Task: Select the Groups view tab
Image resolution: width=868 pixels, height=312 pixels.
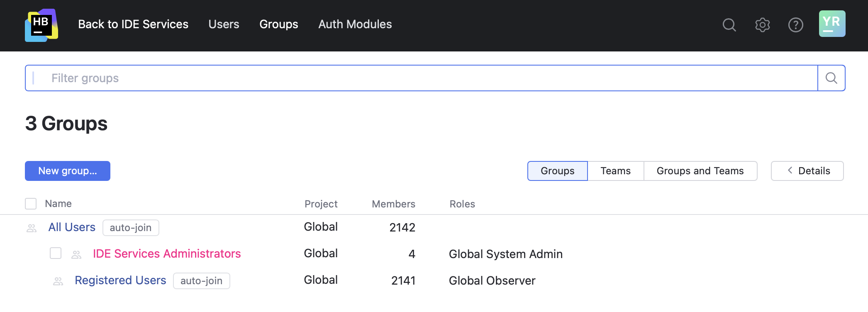Action: click(x=558, y=171)
